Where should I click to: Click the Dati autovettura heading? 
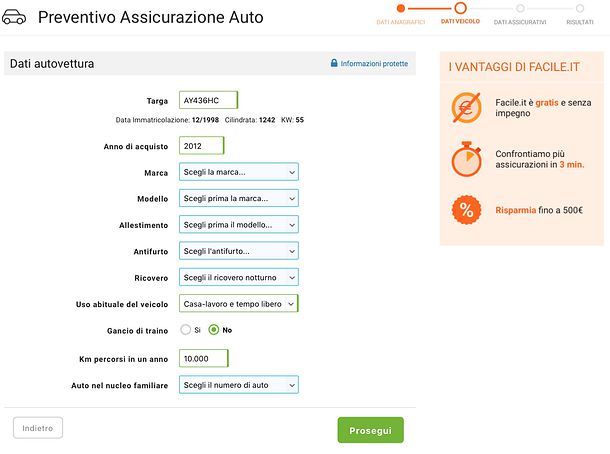point(52,64)
